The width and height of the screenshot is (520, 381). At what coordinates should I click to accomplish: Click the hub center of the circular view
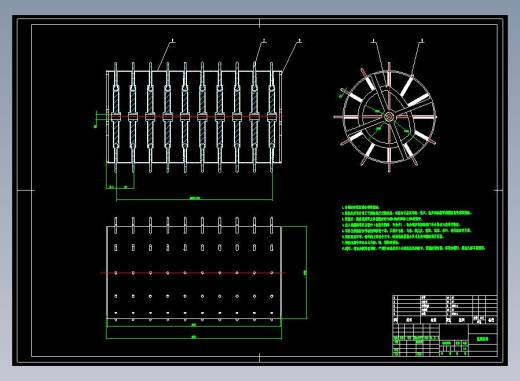coord(389,117)
